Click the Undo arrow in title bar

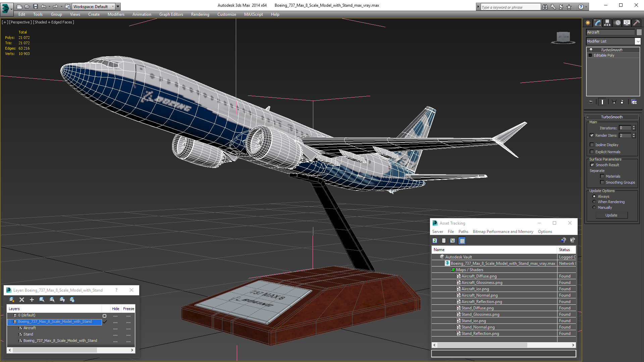43,6
